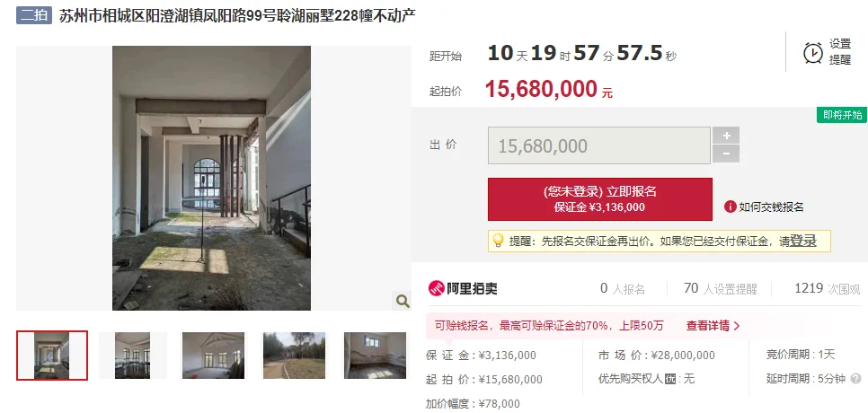Select the first corridor thumbnail

[52, 356]
